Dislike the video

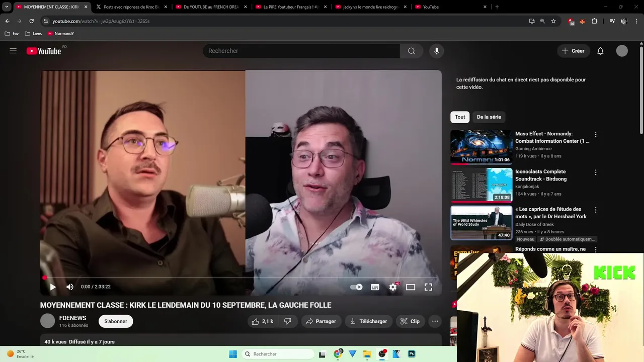tap(288, 321)
